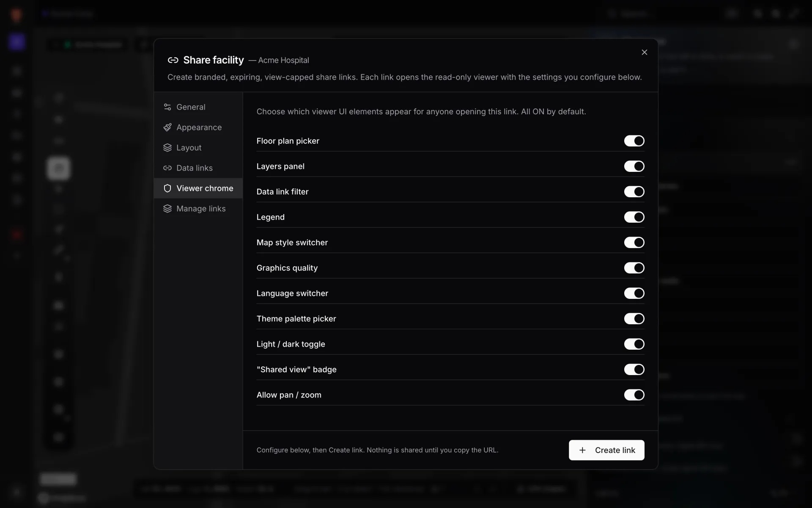Disable the Graphics quality toggle
This screenshot has width=812, height=508.
tap(634, 268)
